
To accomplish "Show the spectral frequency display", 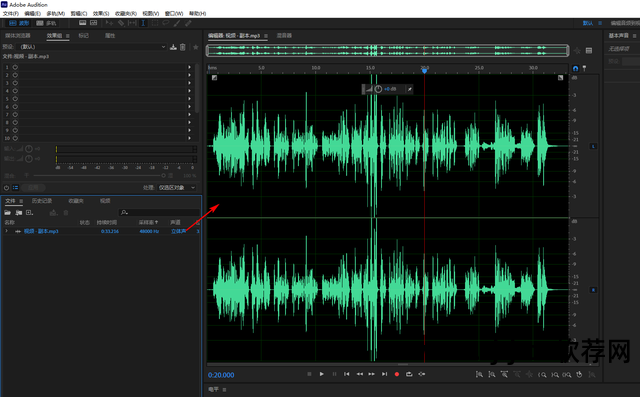I will click(x=82, y=23).
